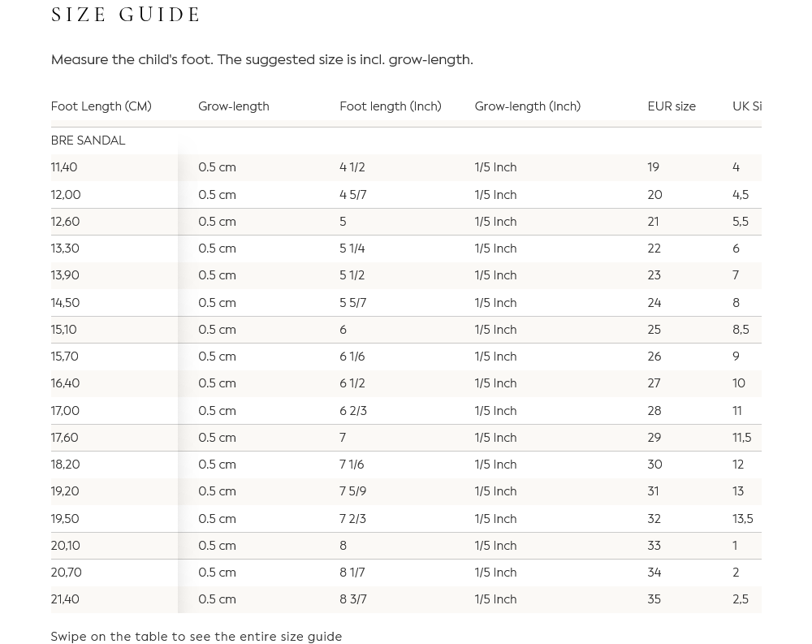Click the Foot Length (CM) column header

pyautogui.click(x=101, y=106)
